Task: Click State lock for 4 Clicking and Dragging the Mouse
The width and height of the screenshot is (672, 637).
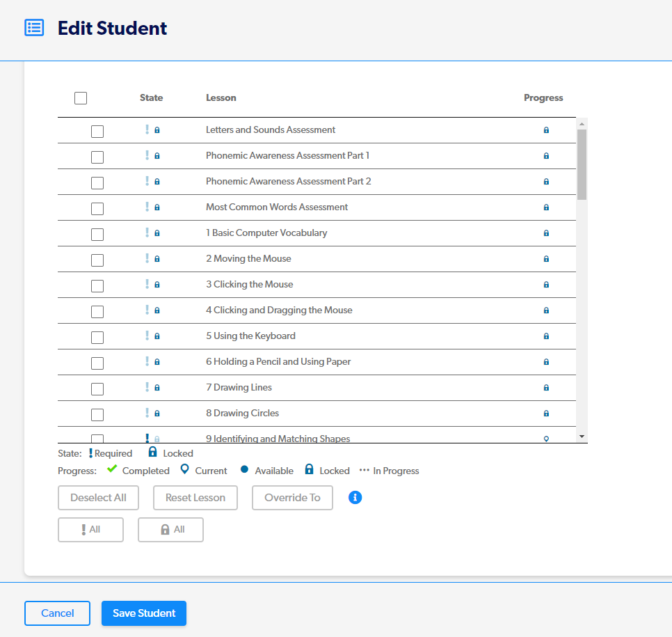Action: (x=157, y=310)
